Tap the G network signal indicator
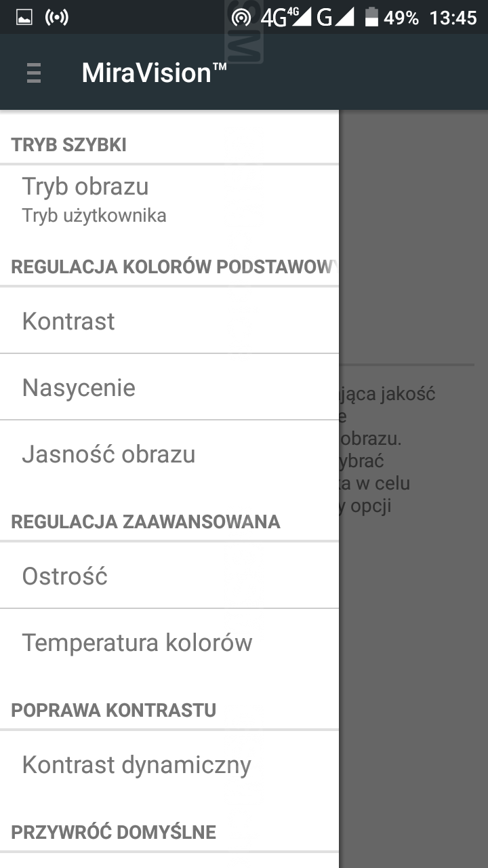The height and width of the screenshot is (868, 488). click(x=335, y=18)
